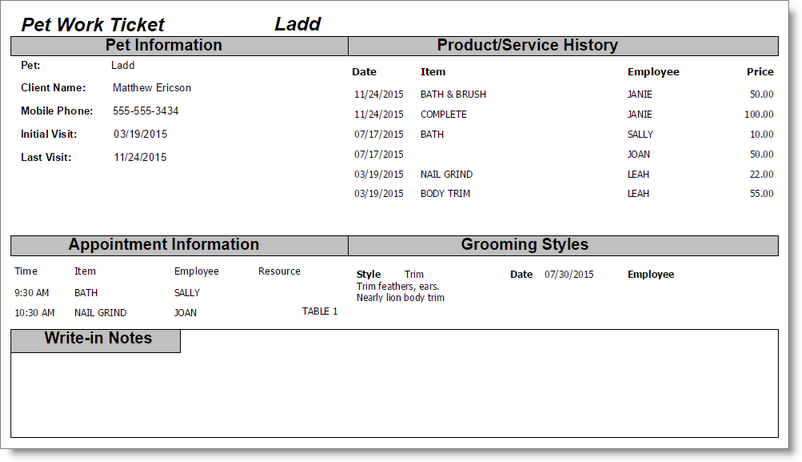
Task: Select the Pet Information section header
Action: point(164,45)
